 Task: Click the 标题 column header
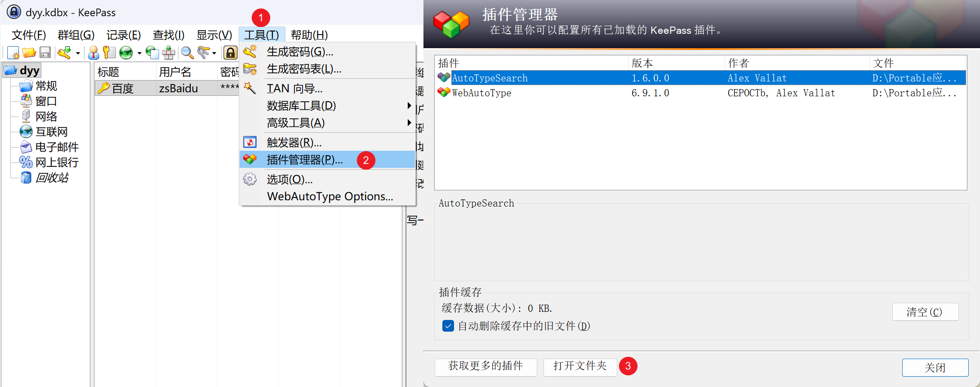125,72
